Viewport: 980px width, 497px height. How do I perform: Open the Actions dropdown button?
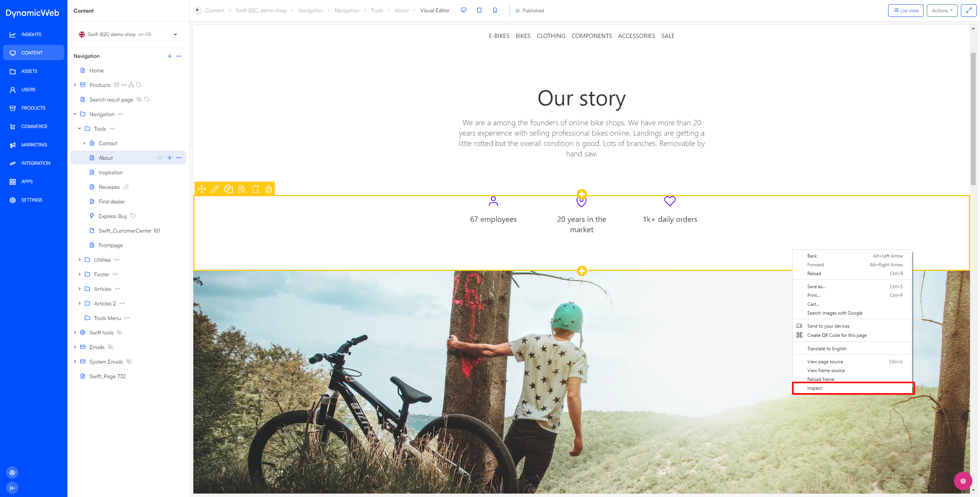coord(942,10)
